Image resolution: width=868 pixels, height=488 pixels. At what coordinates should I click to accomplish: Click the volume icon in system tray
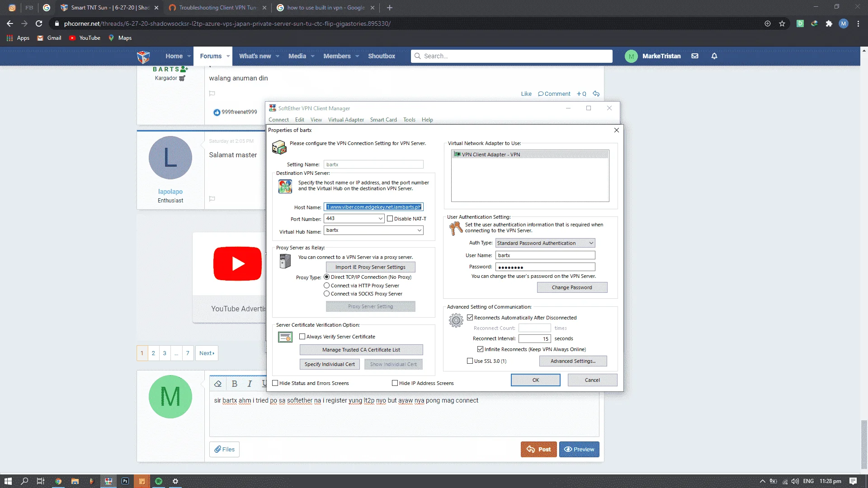point(795,481)
